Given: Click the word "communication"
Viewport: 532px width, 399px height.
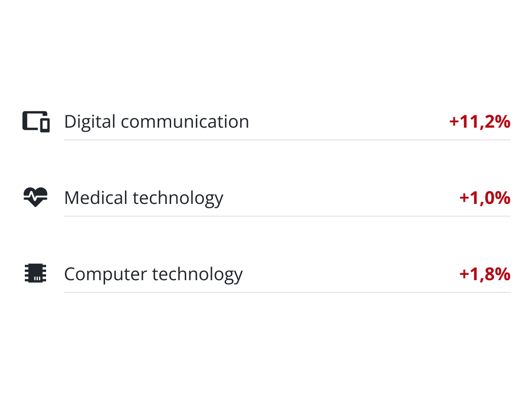Looking at the screenshot, I should pos(185,121).
